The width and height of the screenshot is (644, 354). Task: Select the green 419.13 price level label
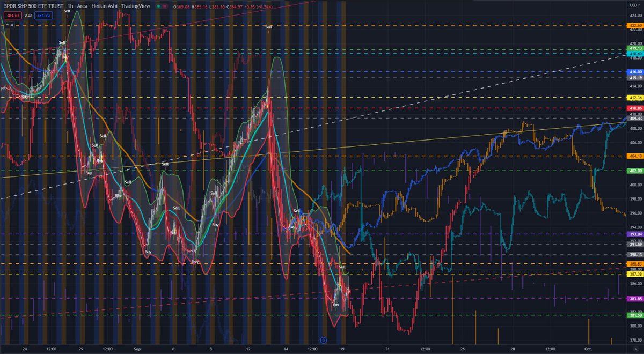click(x=635, y=49)
